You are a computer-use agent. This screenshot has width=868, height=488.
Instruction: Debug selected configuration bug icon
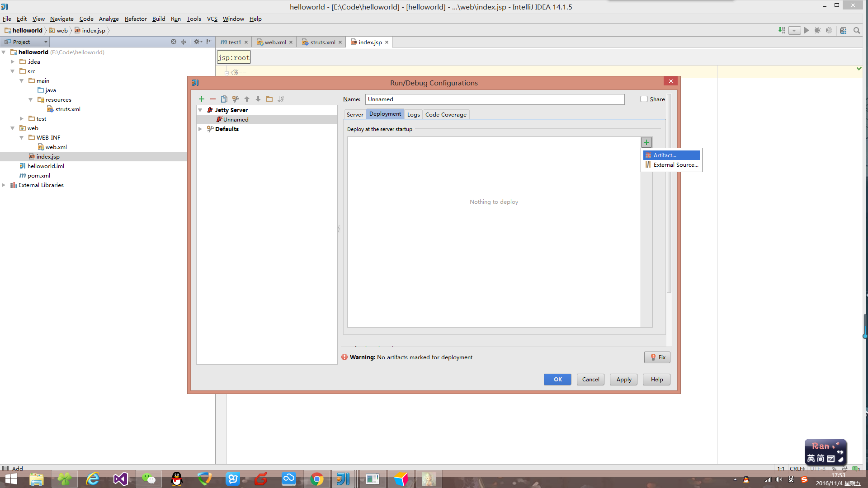[818, 30]
